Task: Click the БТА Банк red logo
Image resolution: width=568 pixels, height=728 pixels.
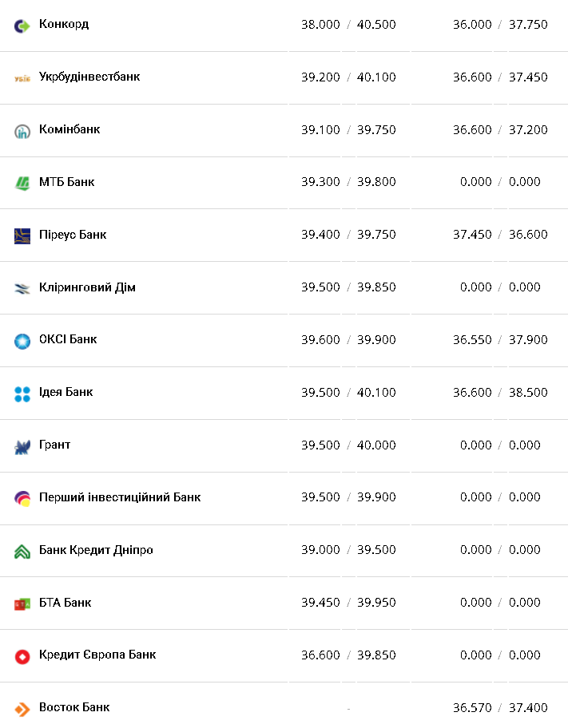Action: [x=22, y=603]
